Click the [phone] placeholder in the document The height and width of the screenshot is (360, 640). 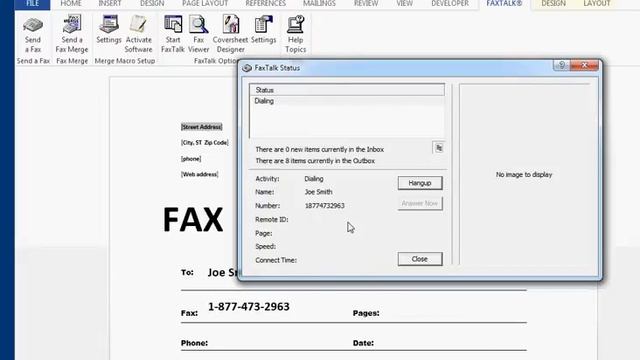(191, 159)
